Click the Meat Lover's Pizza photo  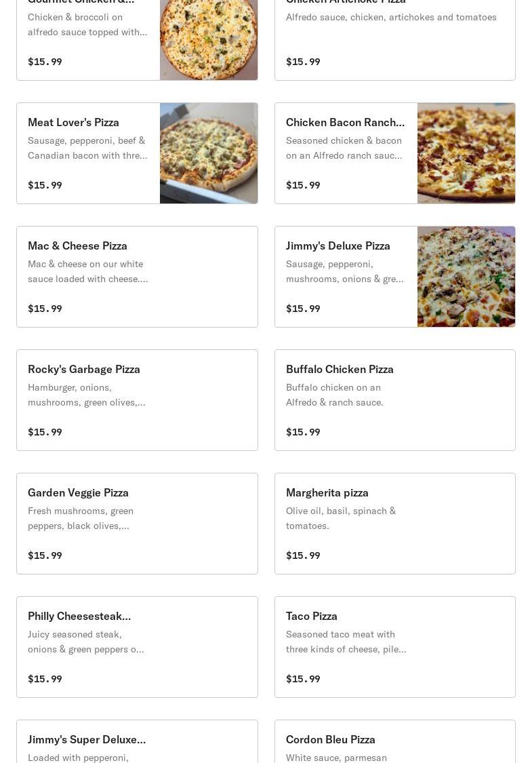click(x=208, y=153)
